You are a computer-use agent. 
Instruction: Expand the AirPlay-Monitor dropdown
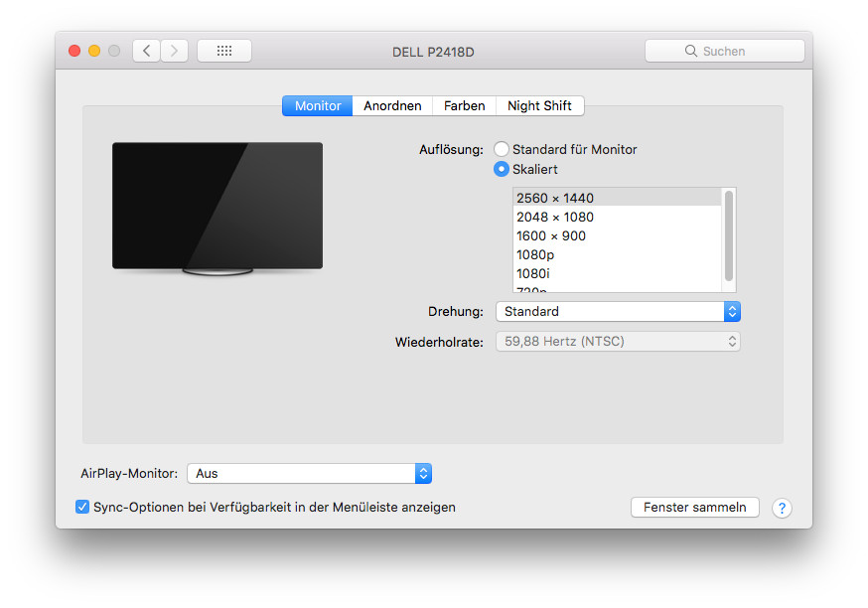[x=309, y=474]
